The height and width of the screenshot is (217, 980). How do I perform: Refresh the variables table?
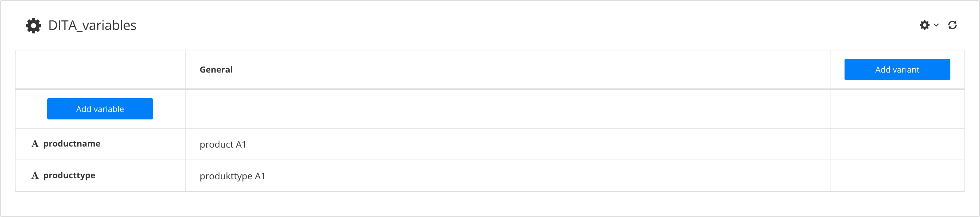(x=952, y=25)
